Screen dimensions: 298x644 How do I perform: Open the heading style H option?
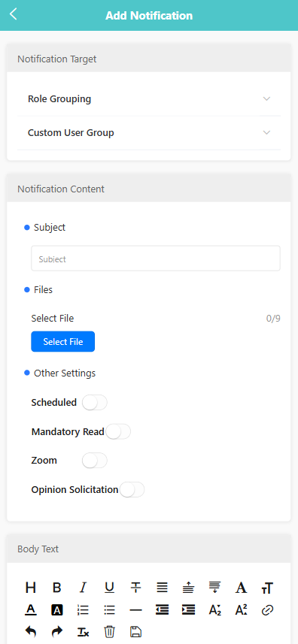(30, 588)
